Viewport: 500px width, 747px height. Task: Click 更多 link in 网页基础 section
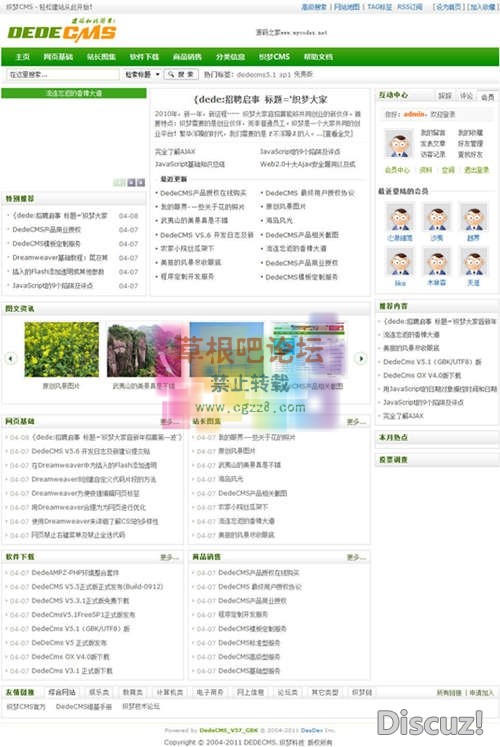click(x=170, y=422)
